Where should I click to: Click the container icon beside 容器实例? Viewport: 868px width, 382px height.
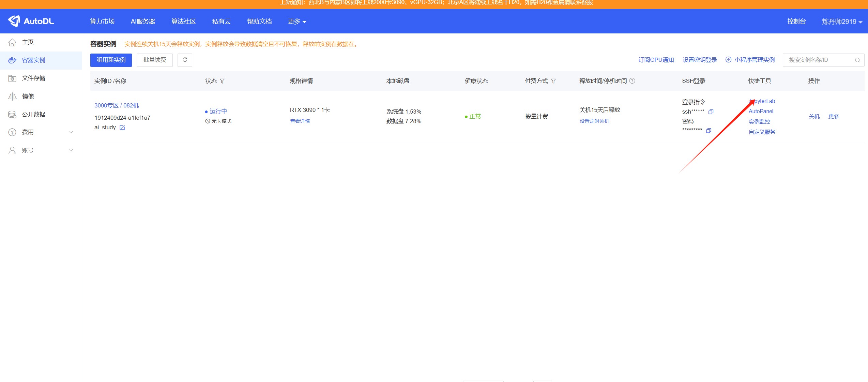(12, 60)
